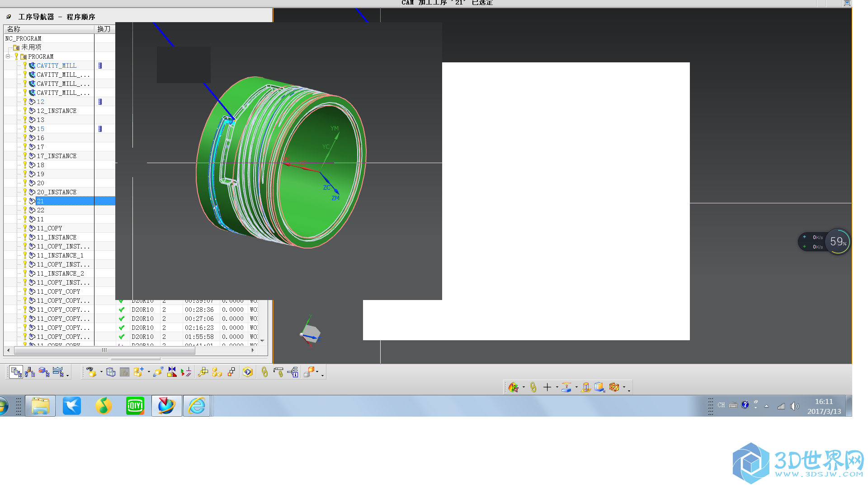
Task: Click the add component cubes-plus icon
Action: (139, 372)
